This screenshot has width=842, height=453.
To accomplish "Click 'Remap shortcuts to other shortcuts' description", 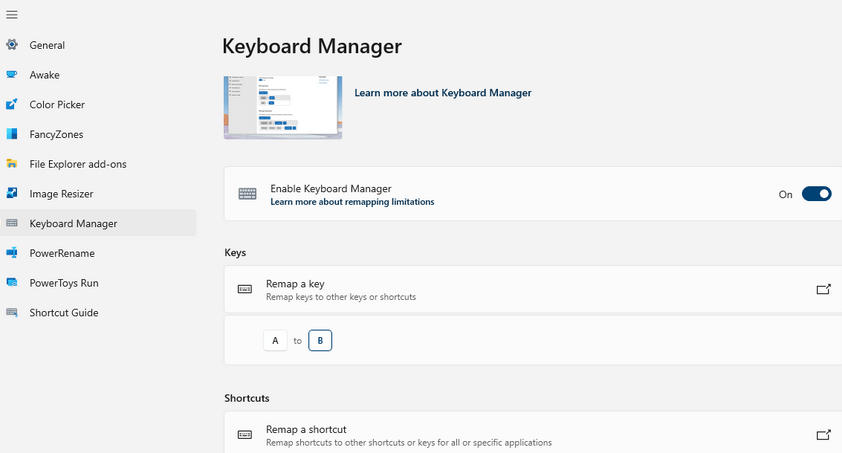I will [409, 443].
